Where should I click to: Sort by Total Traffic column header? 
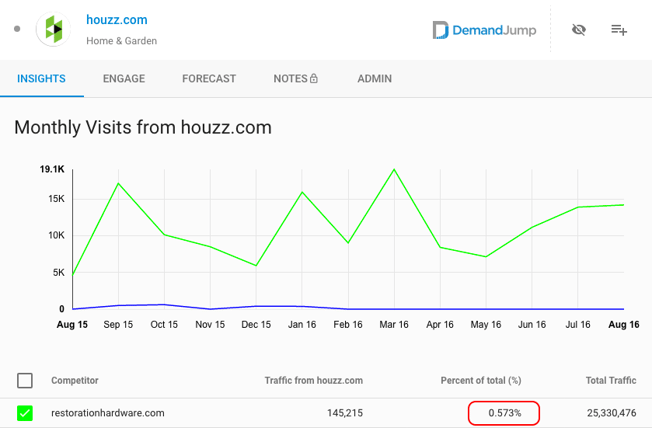(x=611, y=380)
